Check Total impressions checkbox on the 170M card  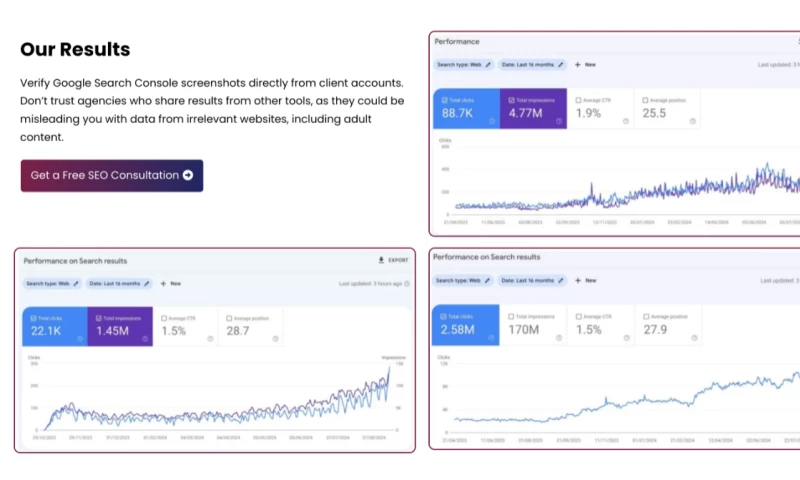click(x=511, y=316)
